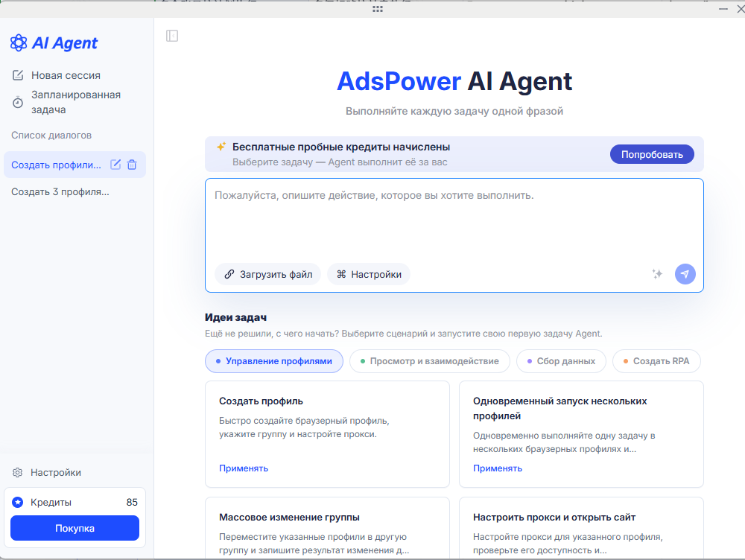Select the Сбор данных tab
The image size is (745, 560).
pos(561,361)
